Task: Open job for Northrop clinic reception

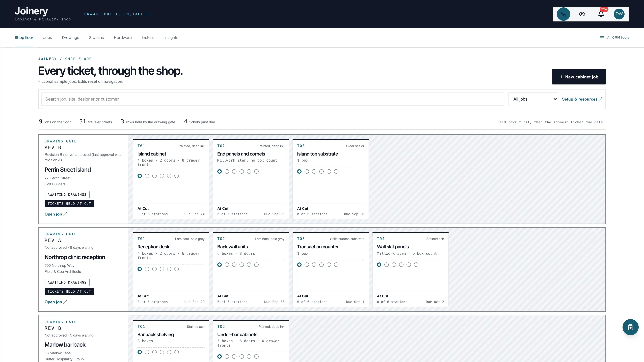Action: 56,302
